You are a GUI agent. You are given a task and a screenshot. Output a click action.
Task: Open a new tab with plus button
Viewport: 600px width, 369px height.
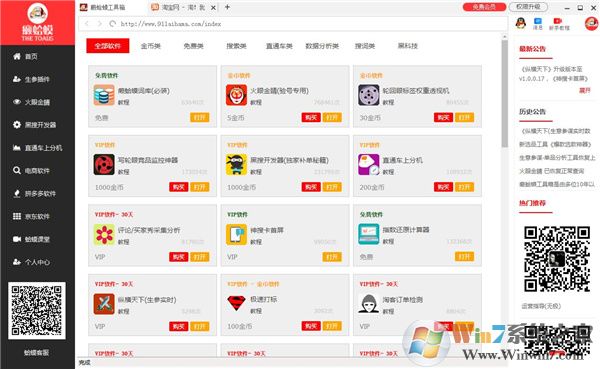click(227, 7)
